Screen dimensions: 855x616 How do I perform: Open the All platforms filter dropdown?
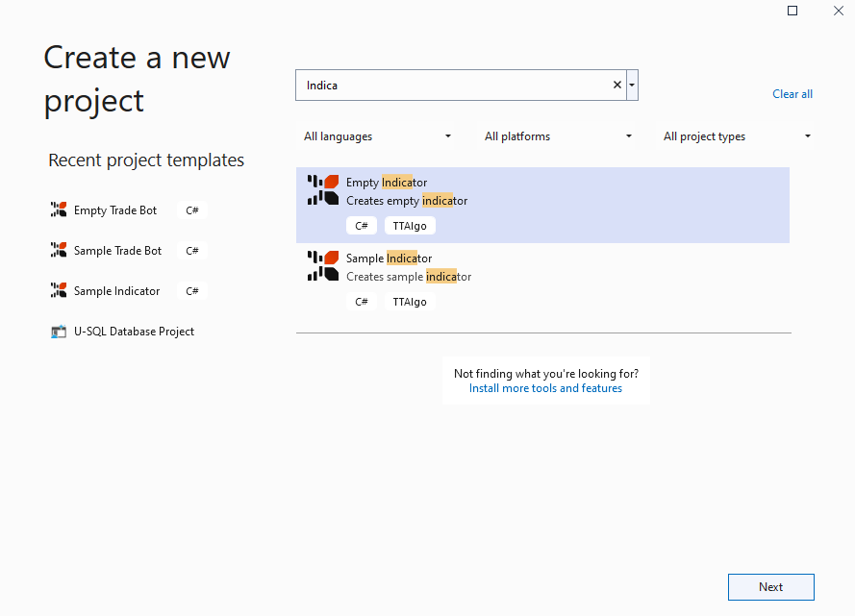coord(558,136)
